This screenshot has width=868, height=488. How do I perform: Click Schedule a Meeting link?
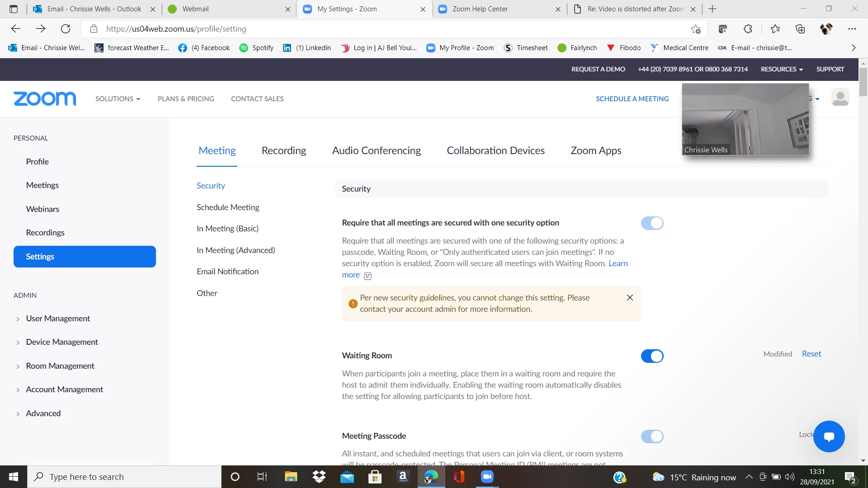pos(632,99)
